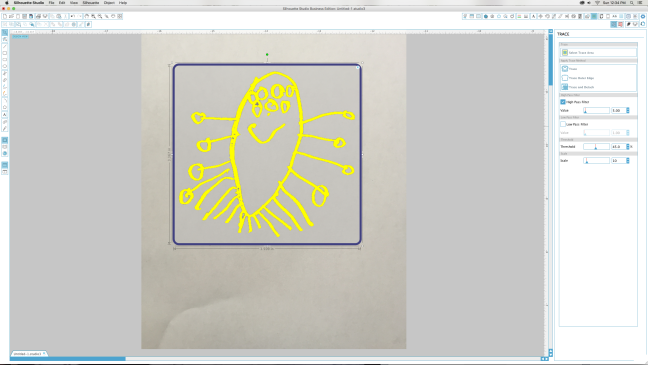Click the Threshold slider track
The width and height of the screenshot is (648, 365).
596,146
